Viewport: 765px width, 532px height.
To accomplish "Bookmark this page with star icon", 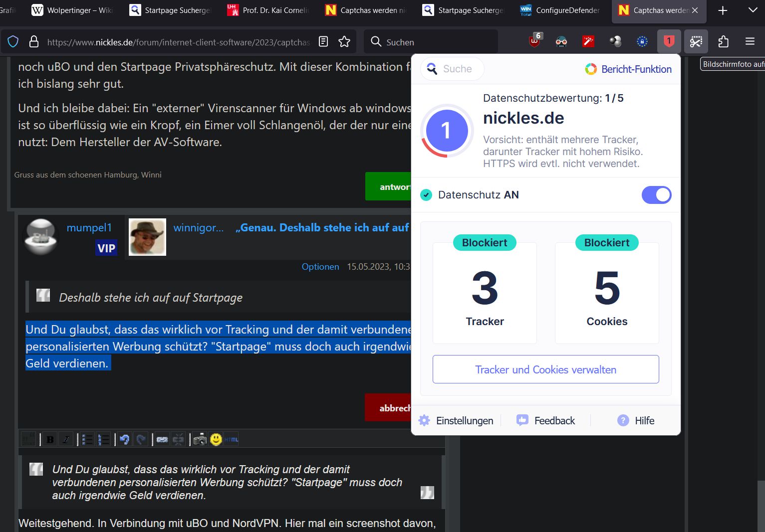I will [x=344, y=42].
